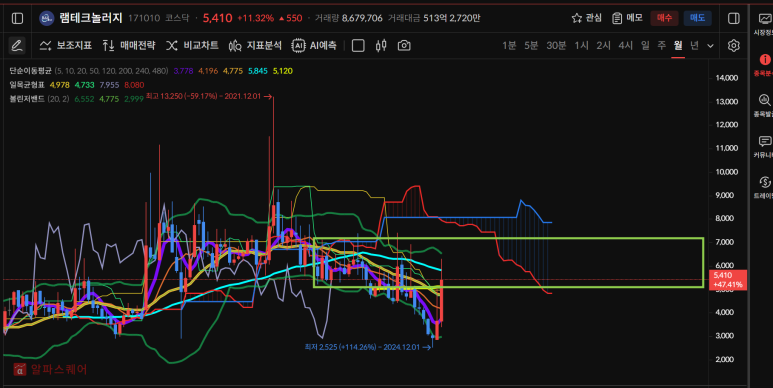Open 메모 note button

[x=627, y=18]
